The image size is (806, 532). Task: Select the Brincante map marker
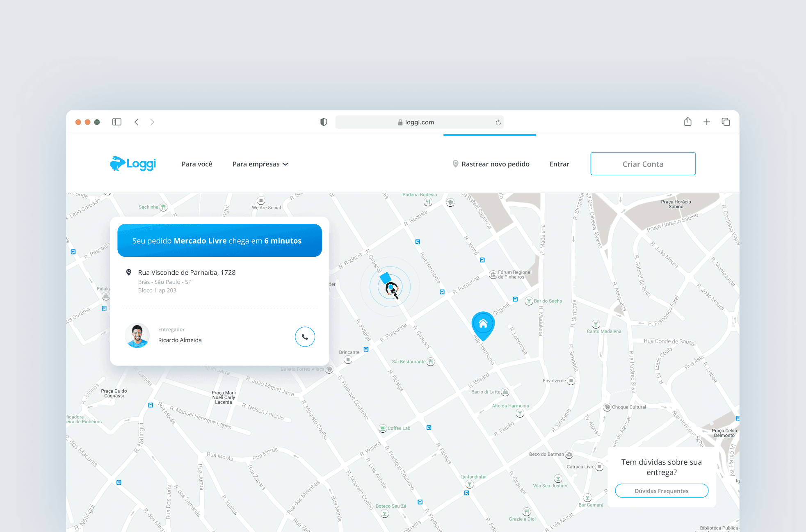348,360
